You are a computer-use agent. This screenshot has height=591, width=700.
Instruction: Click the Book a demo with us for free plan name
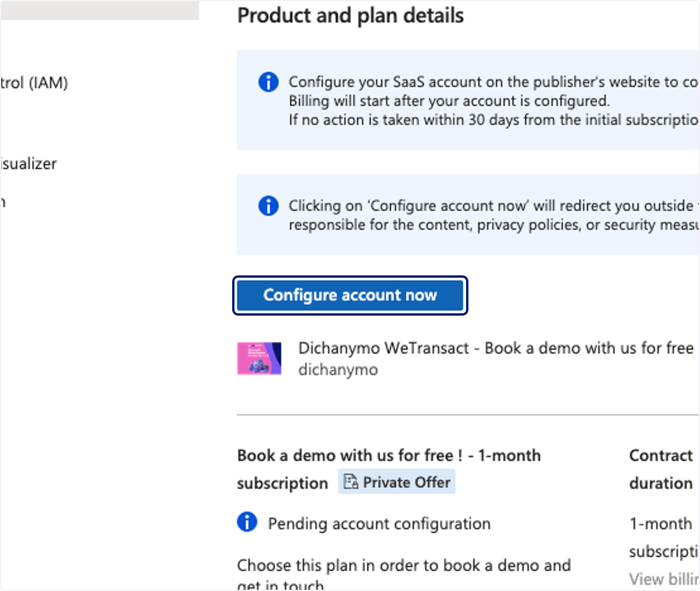(x=388, y=469)
